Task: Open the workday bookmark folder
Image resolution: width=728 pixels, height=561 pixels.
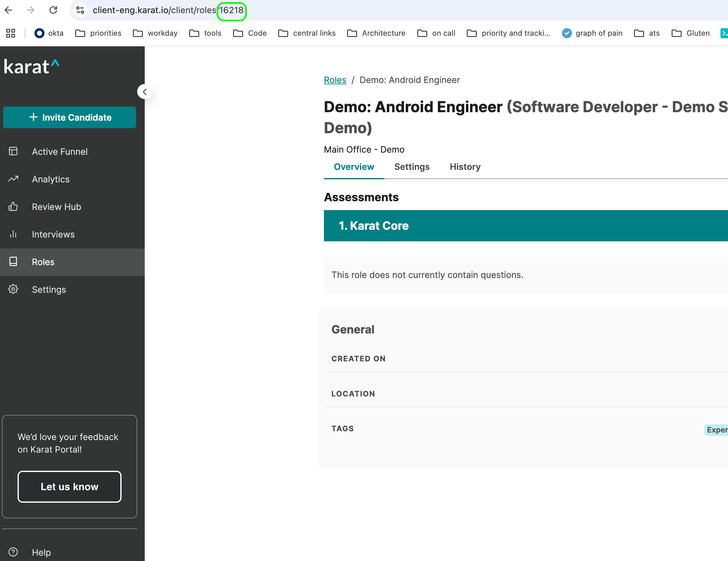Action: (x=155, y=33)
